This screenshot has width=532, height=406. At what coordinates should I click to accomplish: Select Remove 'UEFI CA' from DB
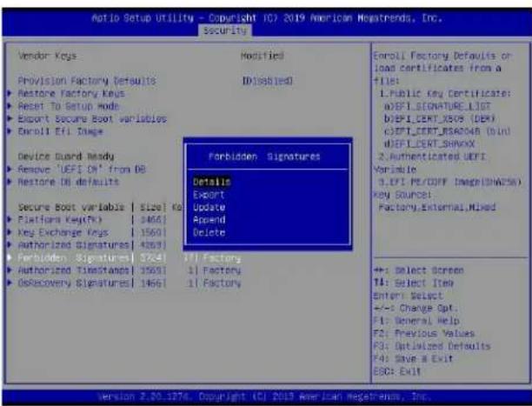(x=82, y=169)
